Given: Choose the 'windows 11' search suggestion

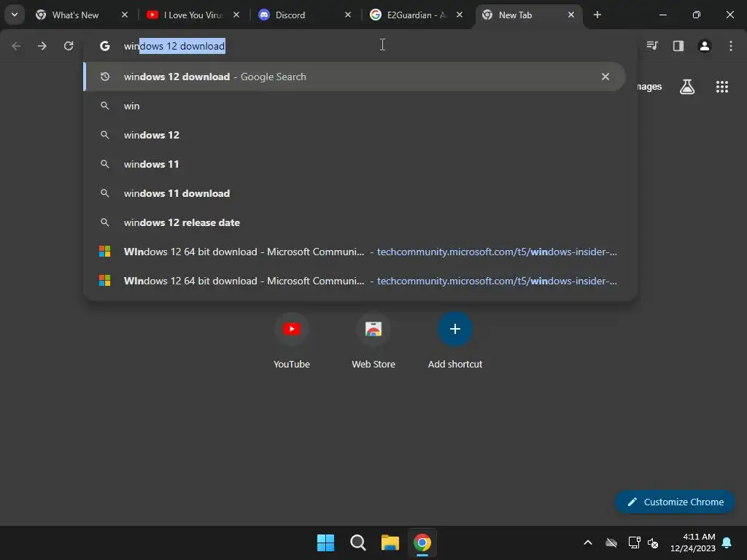Looking at the screenshot, I should pos(355,164).
